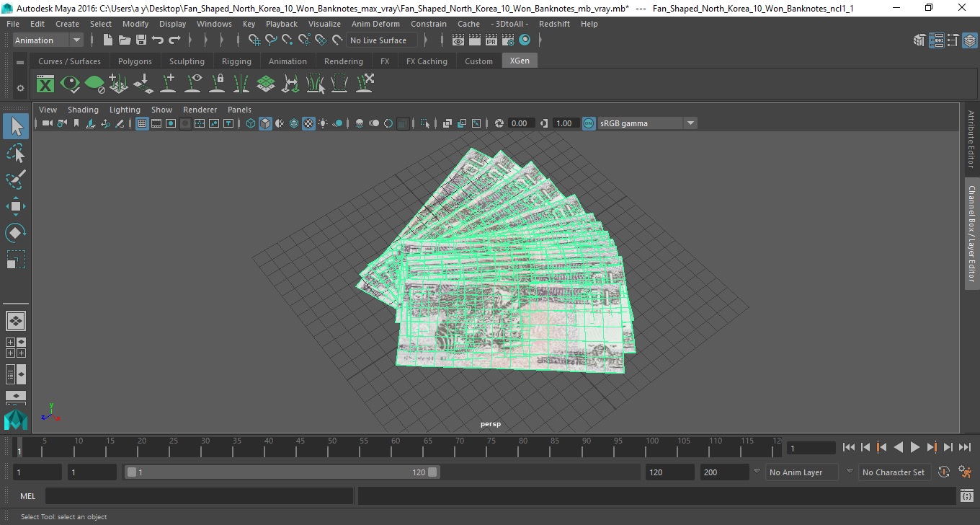Toggle Snap to curves magnet
The height and width of the screenshot is (525, 980).
pyautogui.click(x=271, y=40)
